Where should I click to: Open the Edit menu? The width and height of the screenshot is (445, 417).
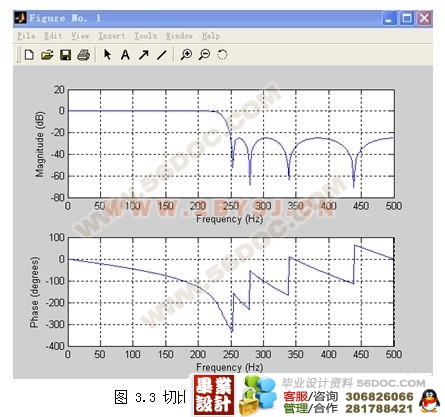tap(53, 36)
